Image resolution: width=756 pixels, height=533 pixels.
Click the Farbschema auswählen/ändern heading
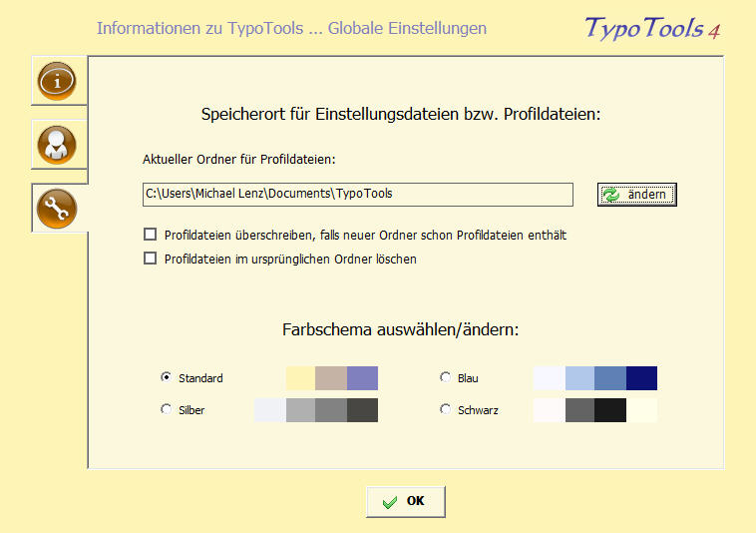coord(401,329)
